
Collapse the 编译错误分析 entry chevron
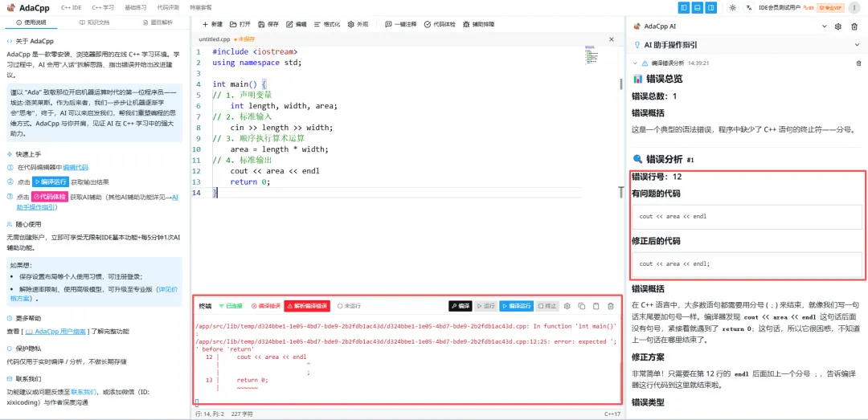point(635,63)
